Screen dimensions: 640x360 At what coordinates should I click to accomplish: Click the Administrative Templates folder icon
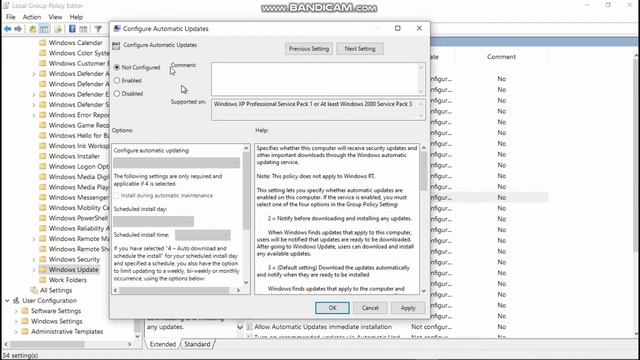[x=25, y=331]
